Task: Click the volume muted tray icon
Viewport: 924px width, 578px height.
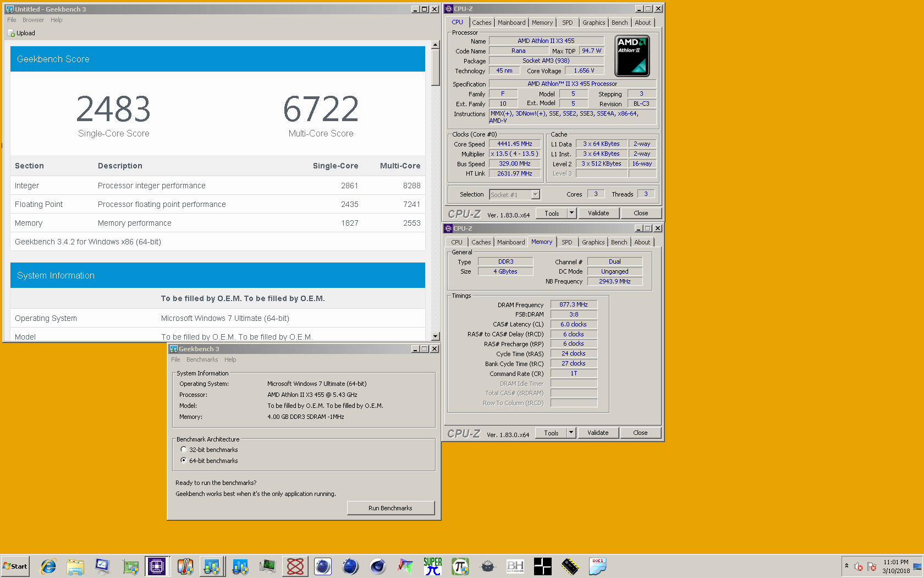Action: tap(859, 566)
